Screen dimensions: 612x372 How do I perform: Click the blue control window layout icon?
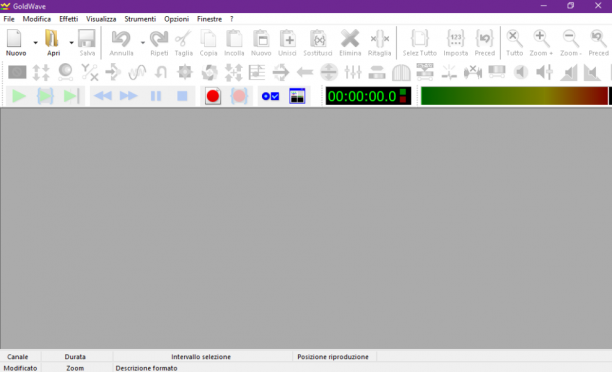pyautogui.click(x=297, y=96)
